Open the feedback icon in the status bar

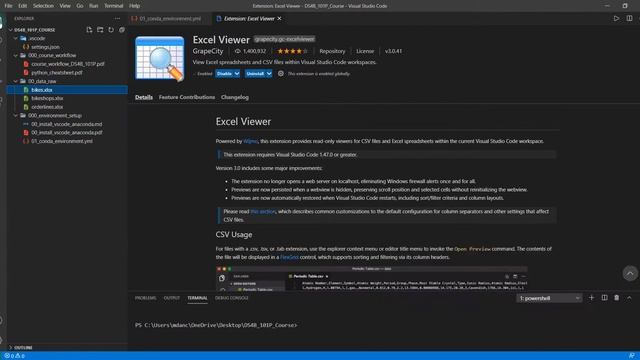(631, 356)
